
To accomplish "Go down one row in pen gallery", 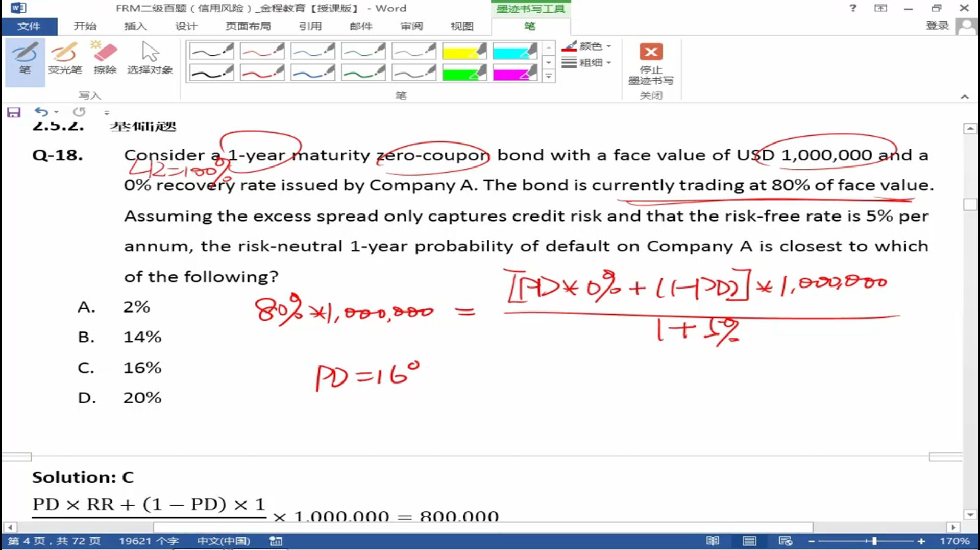I will 549,62.
